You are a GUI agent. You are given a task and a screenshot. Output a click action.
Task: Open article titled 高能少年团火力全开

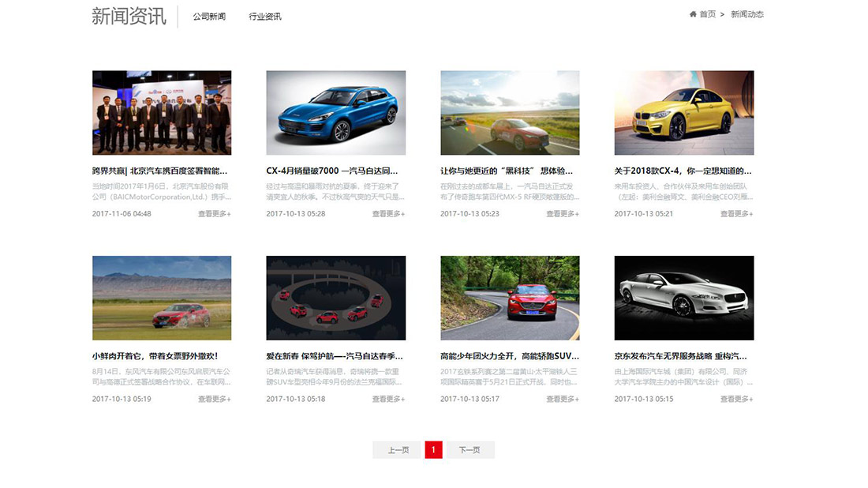tap(510, 356)
